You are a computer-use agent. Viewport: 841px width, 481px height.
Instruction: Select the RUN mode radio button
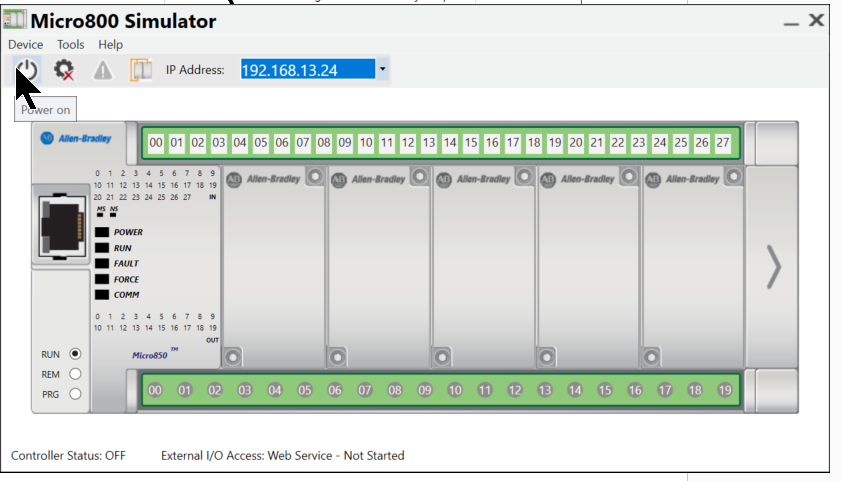click(75, 354)
